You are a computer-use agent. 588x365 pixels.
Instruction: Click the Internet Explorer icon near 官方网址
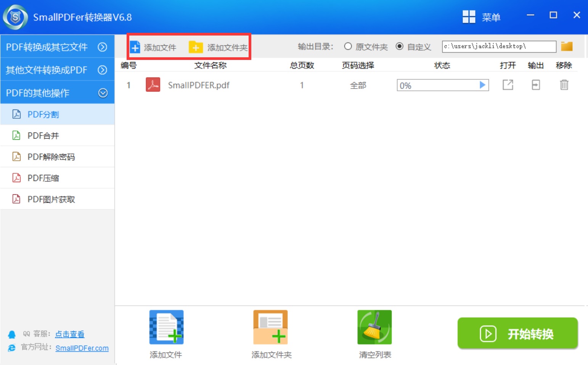[x=12, y=348]
